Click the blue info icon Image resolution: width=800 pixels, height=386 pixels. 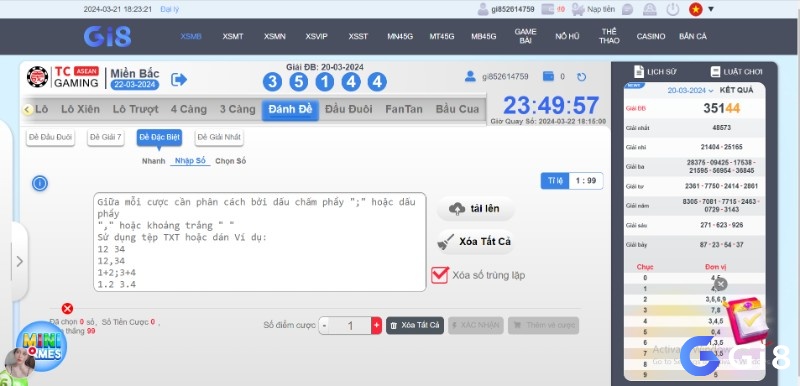40,183
